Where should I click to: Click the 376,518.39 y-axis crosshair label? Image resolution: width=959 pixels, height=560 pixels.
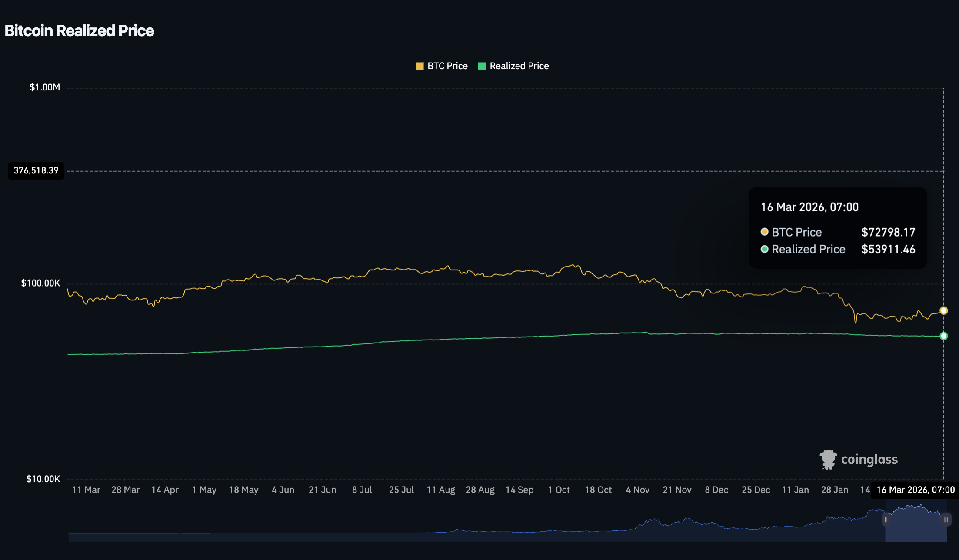point(36,170)
